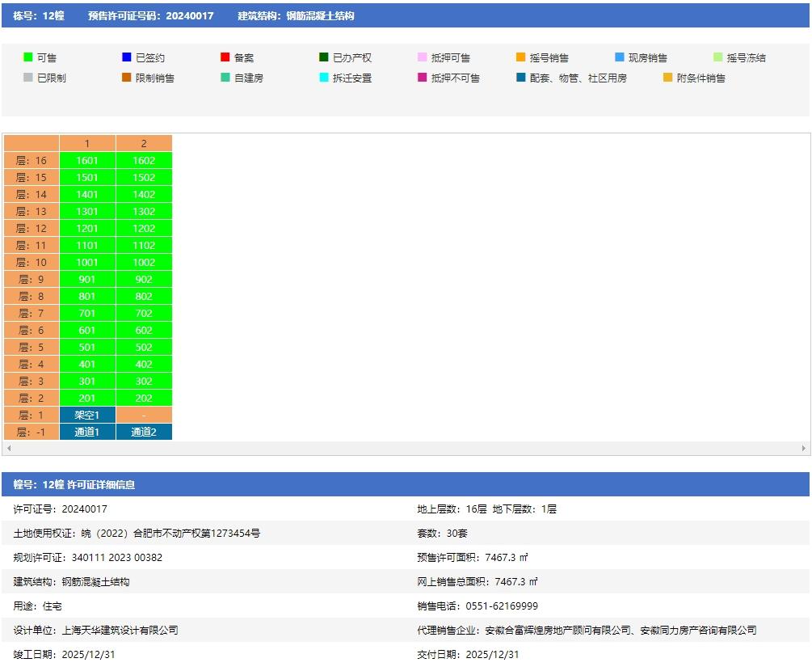Image resolution: width=812 pixels, height=671 pixels.
Task: Click unit 601
Action: coord(87,330)
